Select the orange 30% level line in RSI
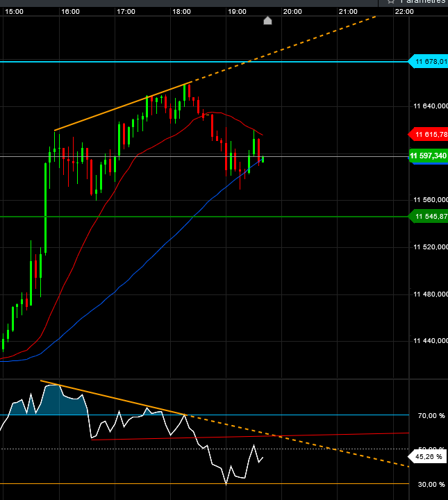 204,484
